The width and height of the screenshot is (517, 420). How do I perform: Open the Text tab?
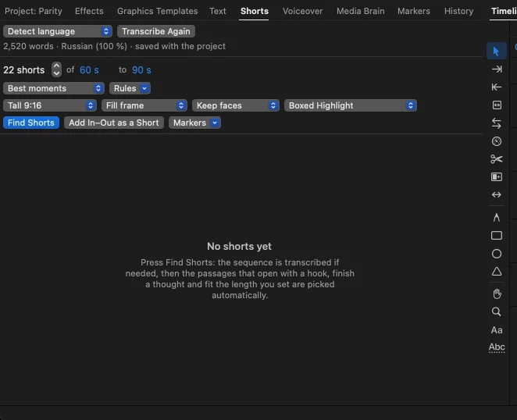tap(218, 11)
